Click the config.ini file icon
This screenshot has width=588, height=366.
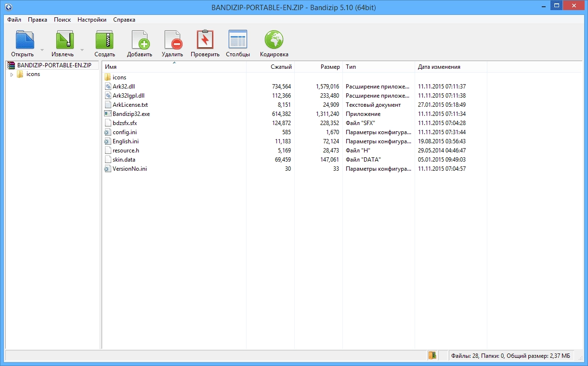(x=108, y=132)
